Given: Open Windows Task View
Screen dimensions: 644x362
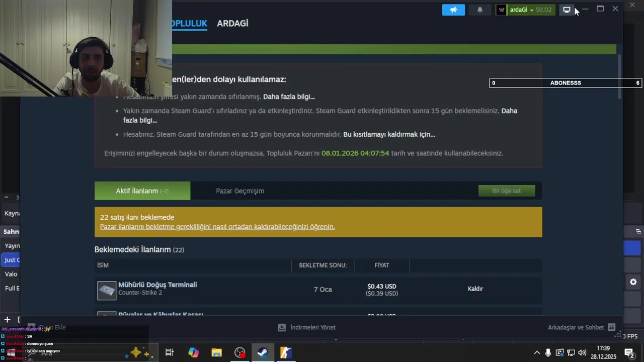Looking at the screenshot, I should pyautogui.click(x=170, y=352).
